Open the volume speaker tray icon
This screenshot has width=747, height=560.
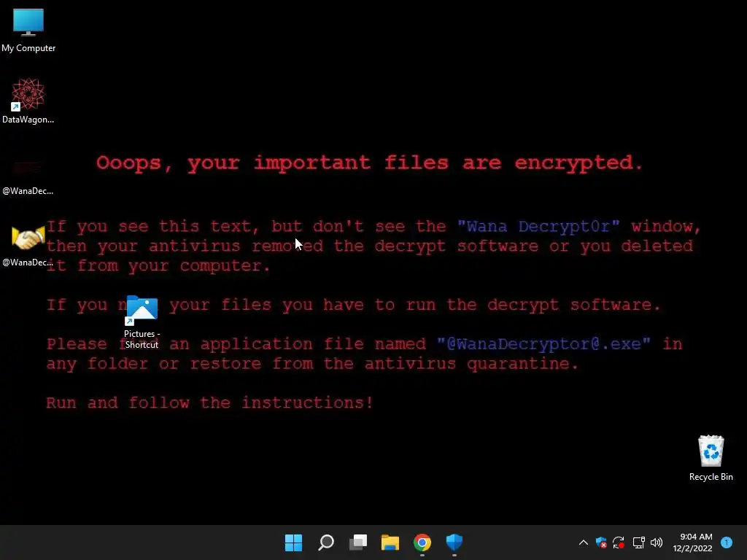[x=657, y=542]
